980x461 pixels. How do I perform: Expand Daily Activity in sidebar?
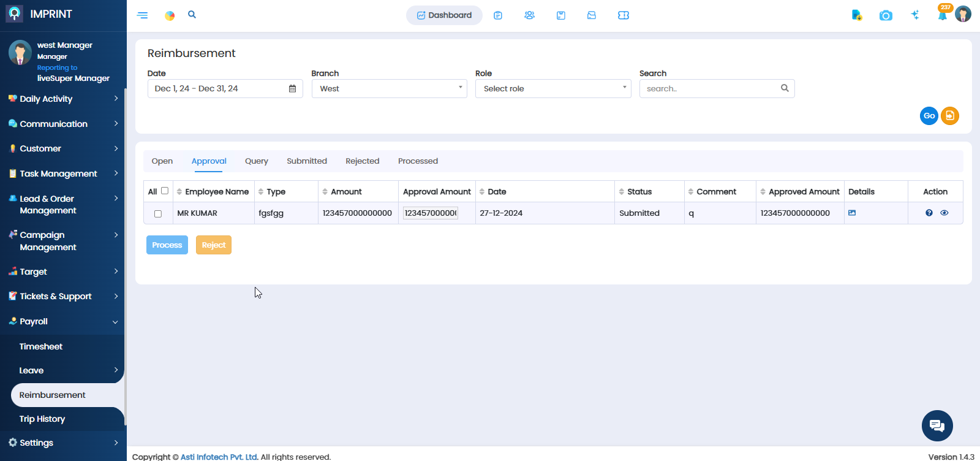click(63, 99)
